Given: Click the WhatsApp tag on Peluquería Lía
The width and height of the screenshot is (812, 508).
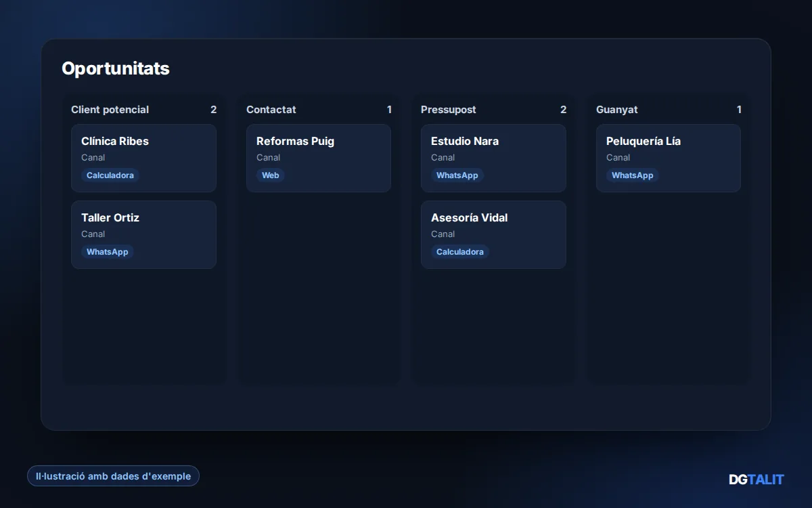Looking at the screenshot, I should (633, 175).
